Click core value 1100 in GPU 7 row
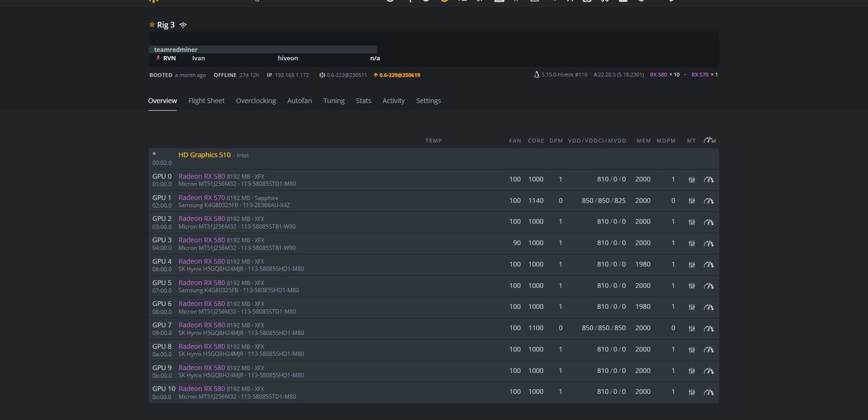Screen dimensions: 868x420 tap(536, 328)
